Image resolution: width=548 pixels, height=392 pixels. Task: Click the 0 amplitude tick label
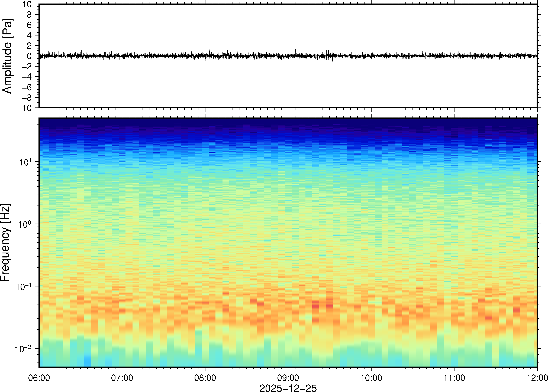(x=30, y=56)
